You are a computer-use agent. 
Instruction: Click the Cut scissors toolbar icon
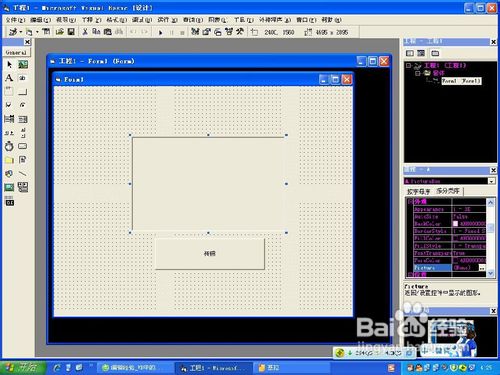(85, 32)
